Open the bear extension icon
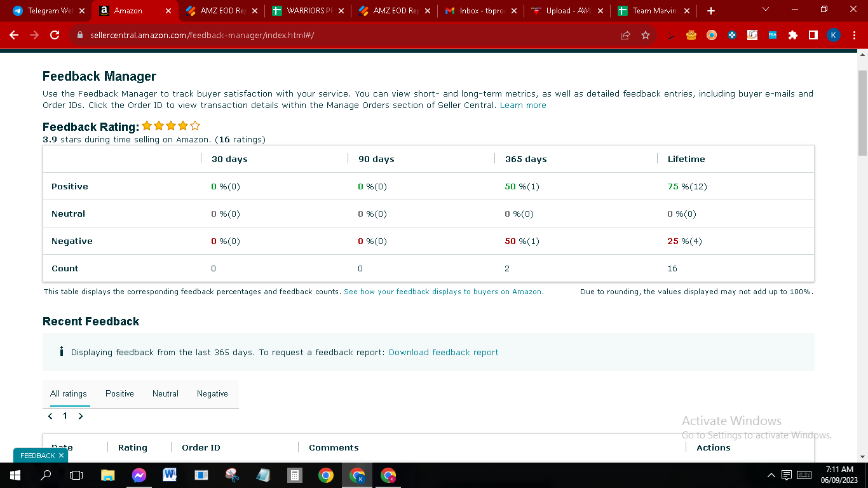 [691, 36]
